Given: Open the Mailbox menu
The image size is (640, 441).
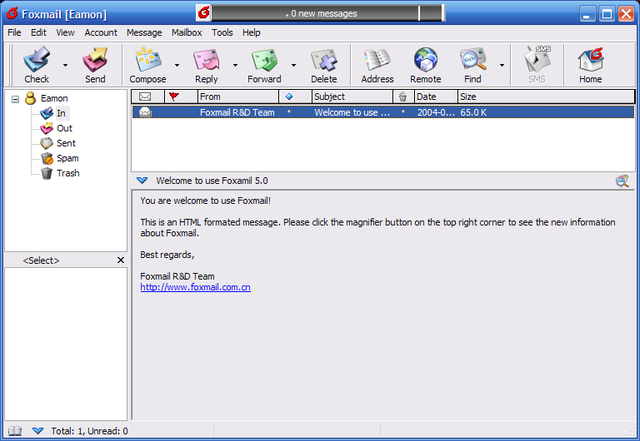Looking at the screenshot, I should pyautogui.click(x=187, y=33).
